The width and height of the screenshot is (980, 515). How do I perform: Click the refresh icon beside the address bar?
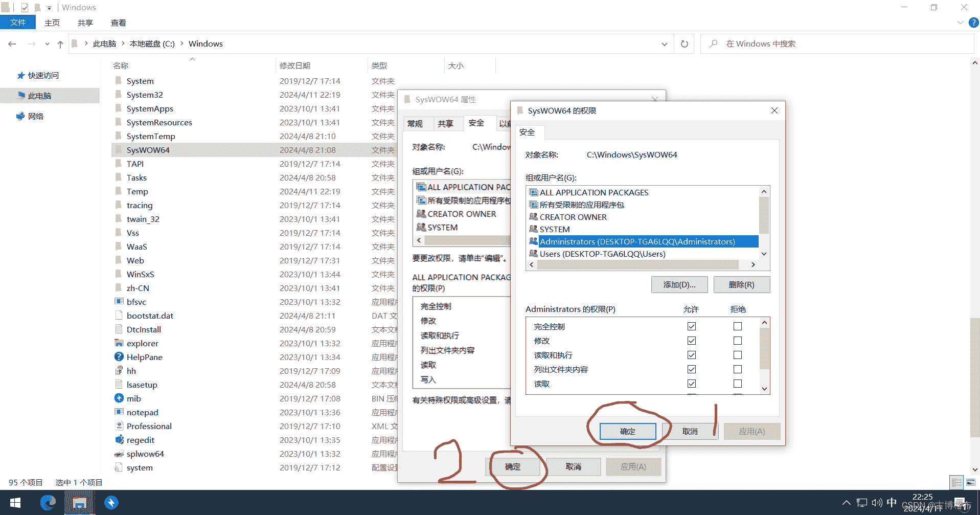coord(684,44)
